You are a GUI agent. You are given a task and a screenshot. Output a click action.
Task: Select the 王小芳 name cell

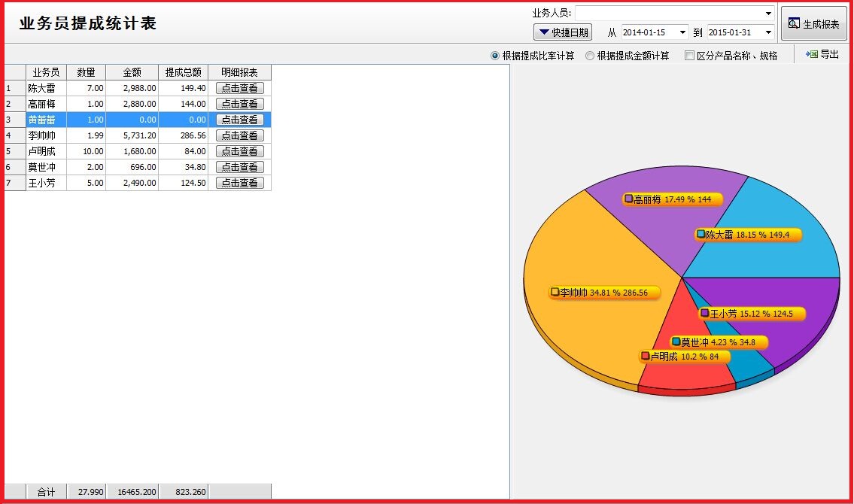[x=47, y=183]
